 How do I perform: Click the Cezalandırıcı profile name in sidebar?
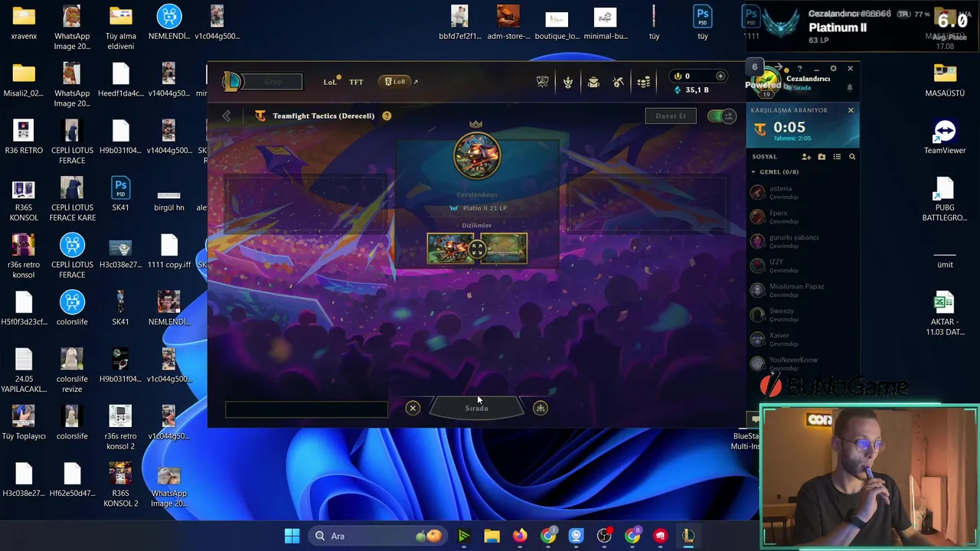pos(808,79)
